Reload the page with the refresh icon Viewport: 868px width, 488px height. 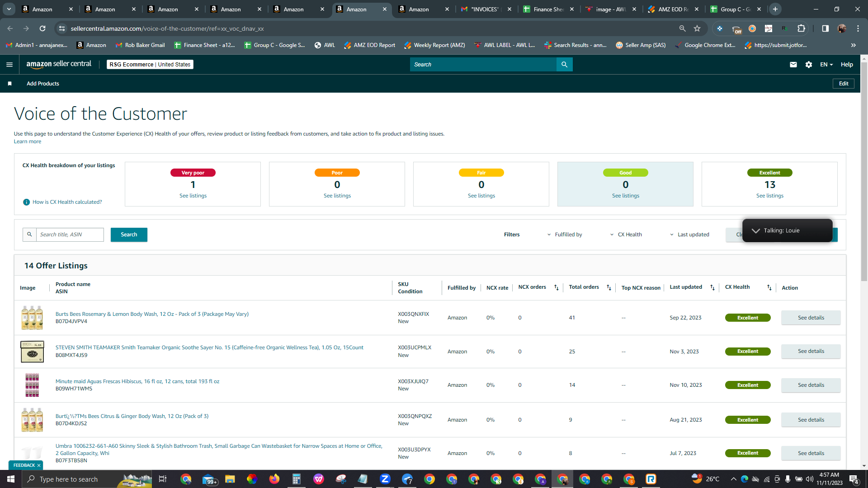tap(42, 28)
